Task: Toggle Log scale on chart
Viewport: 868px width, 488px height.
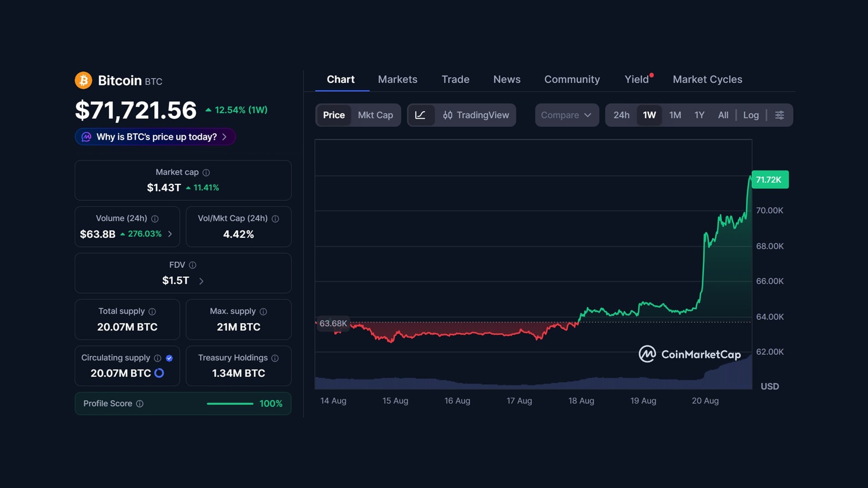Action: (751, 115)
